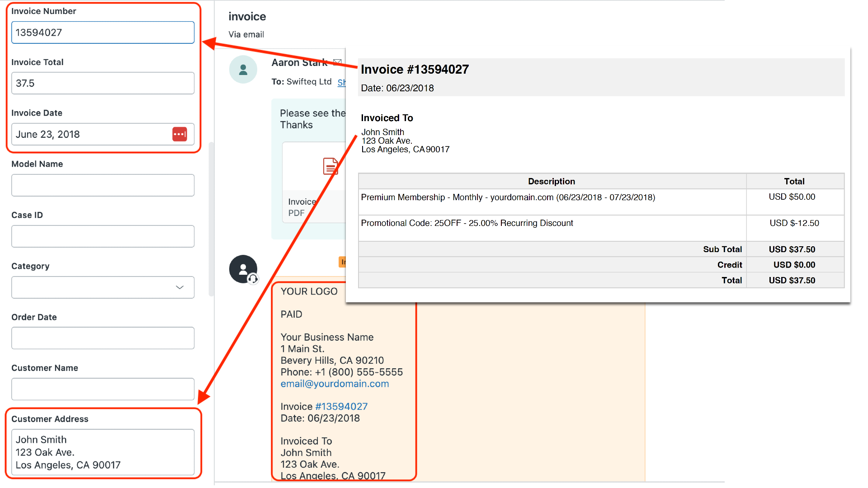Click inside the Invoice Total field
The height and width of the screenshot is (488, 868).
103,83
